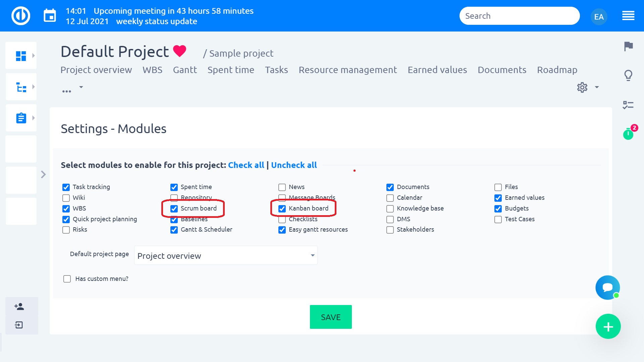
Task: Focus the Search input field
Action: pyautogui.click(x=520, y=16)
